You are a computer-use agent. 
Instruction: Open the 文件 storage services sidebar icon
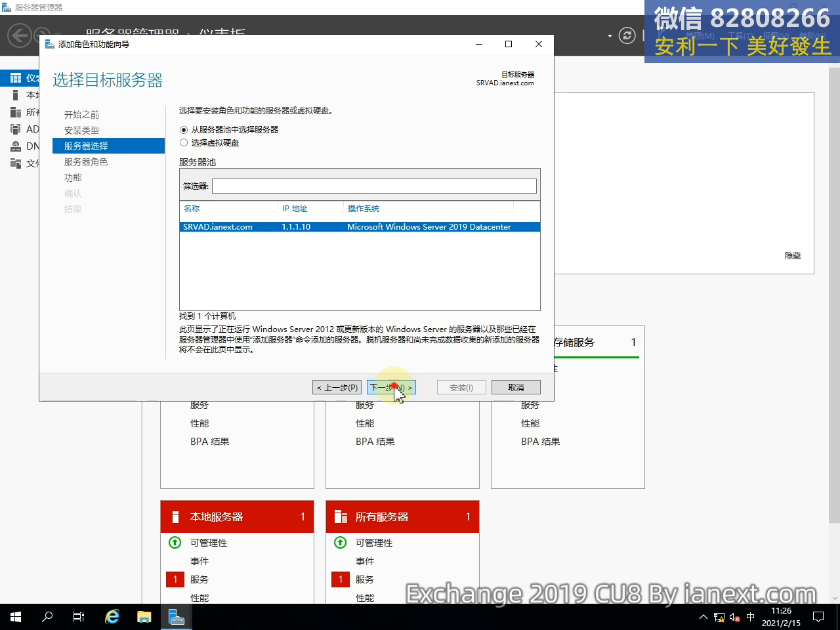point(16,163)
